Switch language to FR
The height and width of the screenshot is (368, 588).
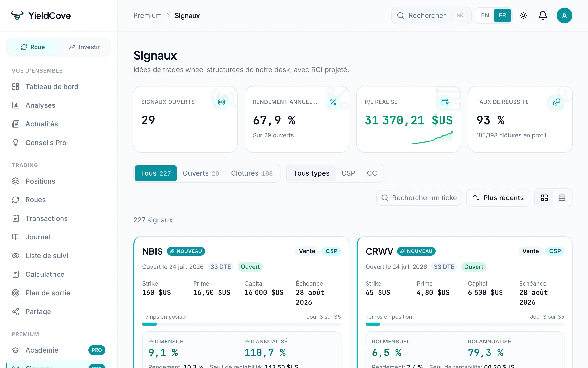click(x=502, y=15)
